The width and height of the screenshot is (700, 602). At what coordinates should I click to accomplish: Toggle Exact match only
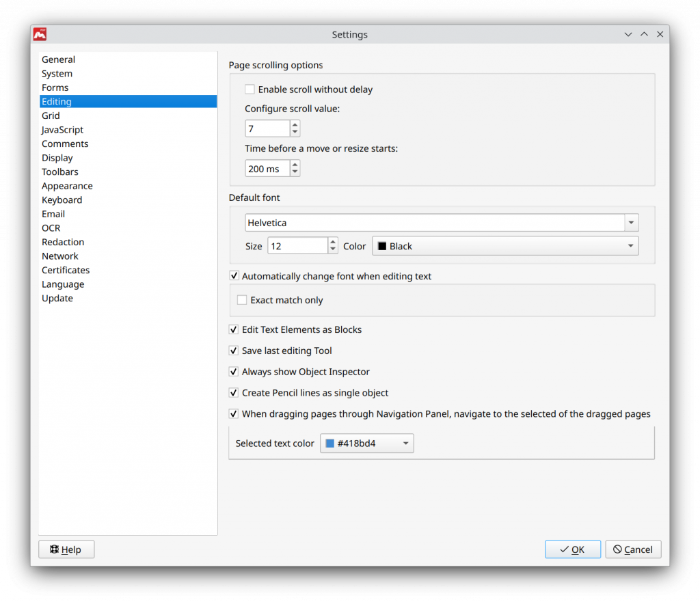tap(242, 299)
